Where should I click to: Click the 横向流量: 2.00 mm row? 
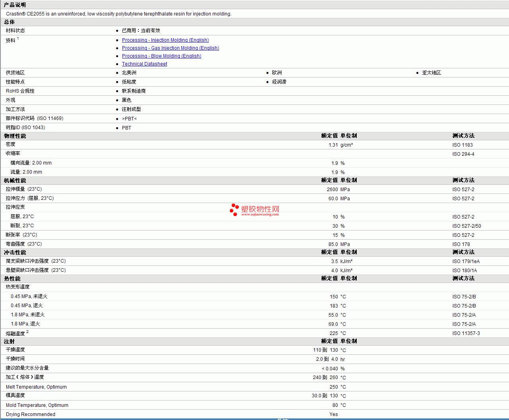pos(31,163)
